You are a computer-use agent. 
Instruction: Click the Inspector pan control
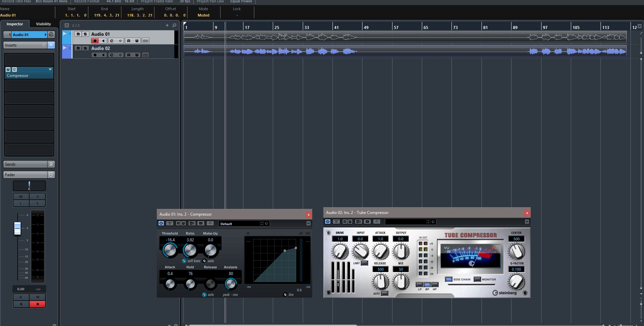29,186
